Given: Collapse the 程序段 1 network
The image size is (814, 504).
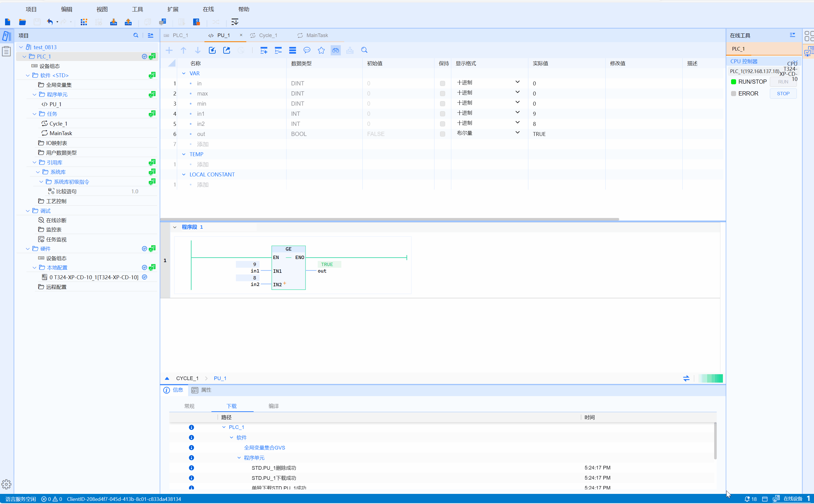Looking at the screenshot, I should (175, 227).
